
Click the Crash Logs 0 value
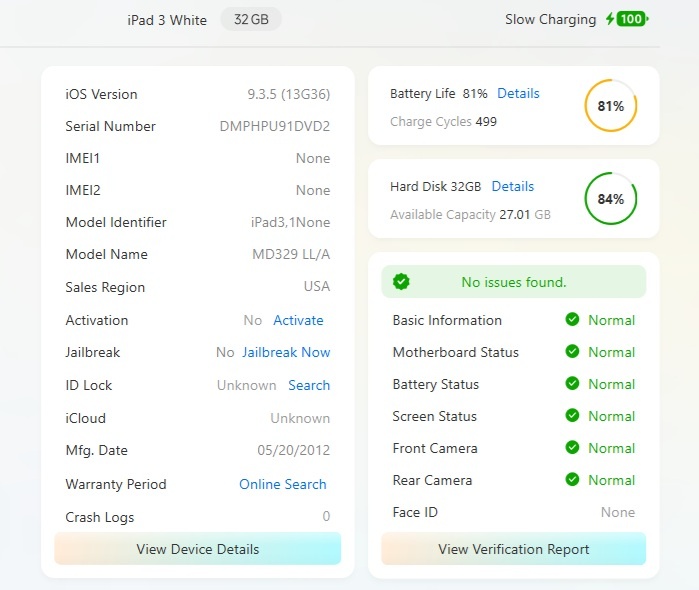click(x=326, y=516)
